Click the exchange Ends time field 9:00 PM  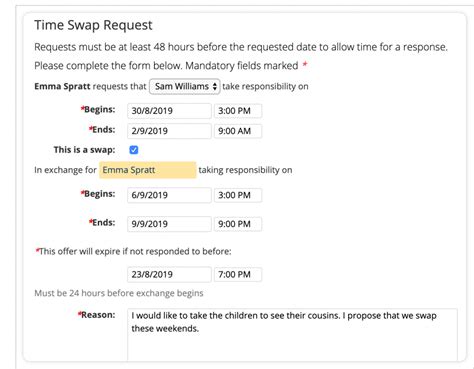pyautogui.click(x=238, y=224)
